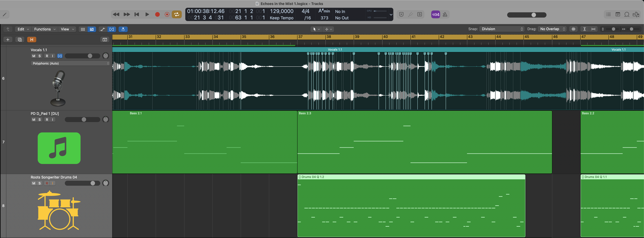Click the Add Track plus button

coord(8,40)
